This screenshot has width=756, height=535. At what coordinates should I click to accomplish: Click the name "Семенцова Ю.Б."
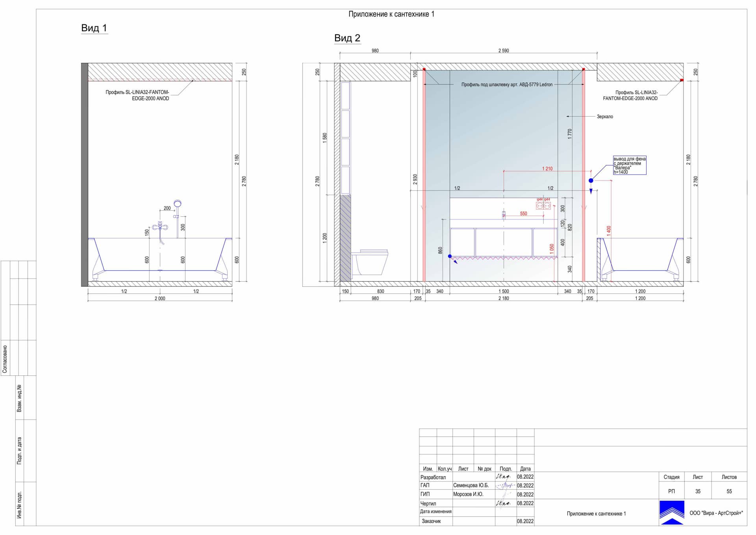pyautogui.click(x=471, y=485)
